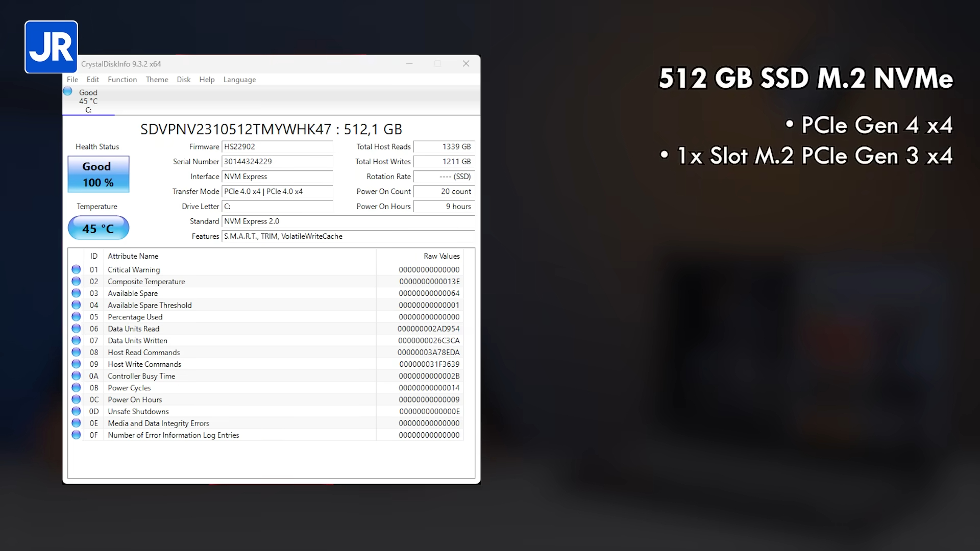Open the Function menu
This screenshot has height=551, width=980.
coord(122,80)
